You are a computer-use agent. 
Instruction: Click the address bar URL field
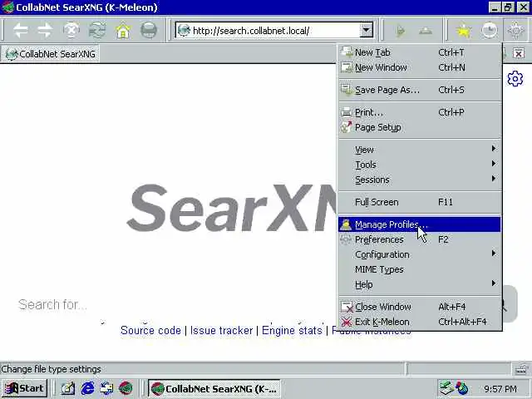(275, 31)
